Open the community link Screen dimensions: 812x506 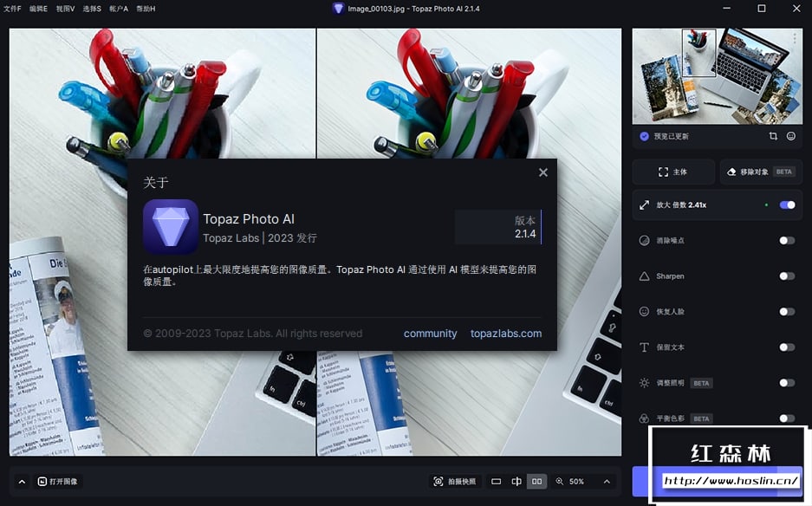tap(431, 334)
